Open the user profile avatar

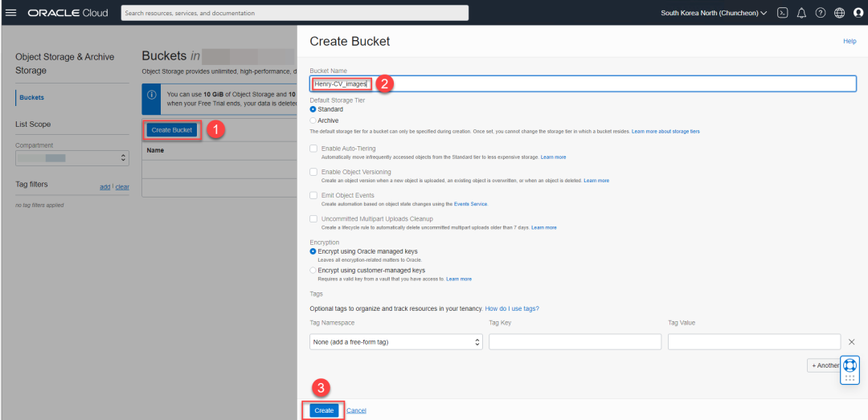click(x=858, y=13)
